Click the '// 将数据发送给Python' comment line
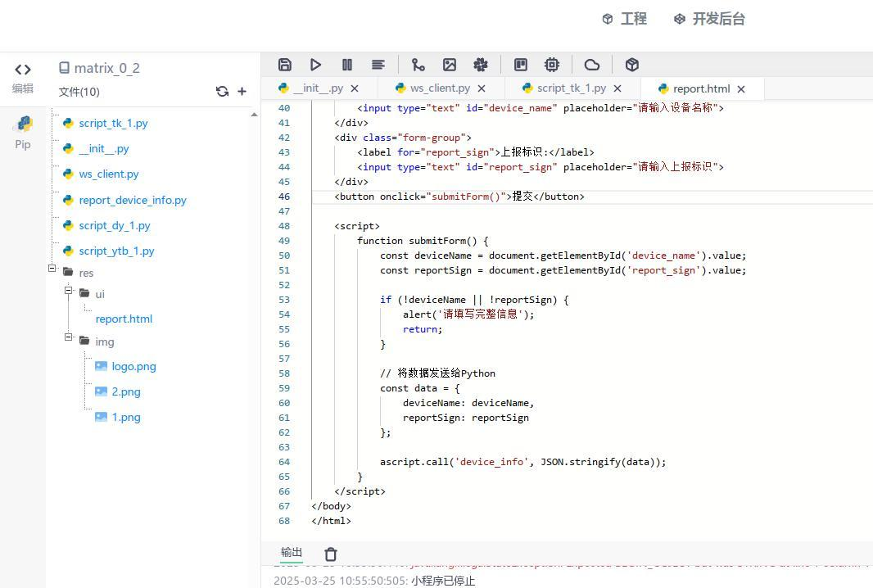This screenshot has height=588, width=873. pyautogui.click(x=437, y=373)
